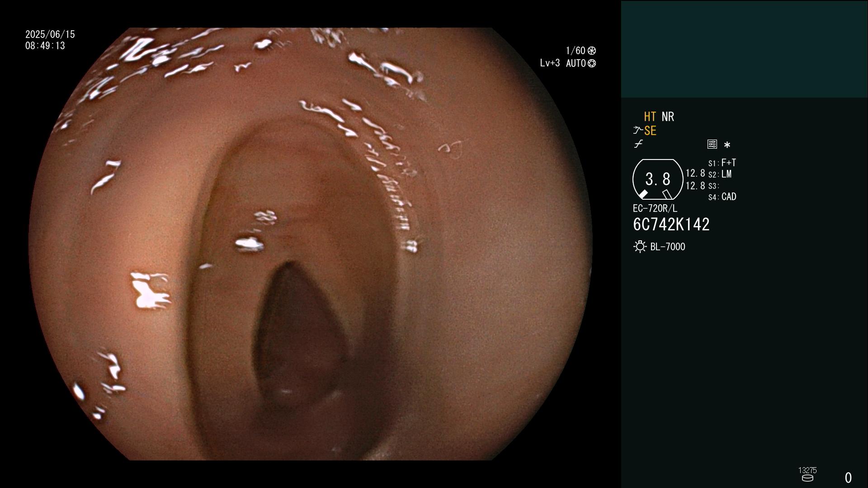868x488 pixels.
Task: Select switch S2 assignment LM
Action: coord(726,174)
